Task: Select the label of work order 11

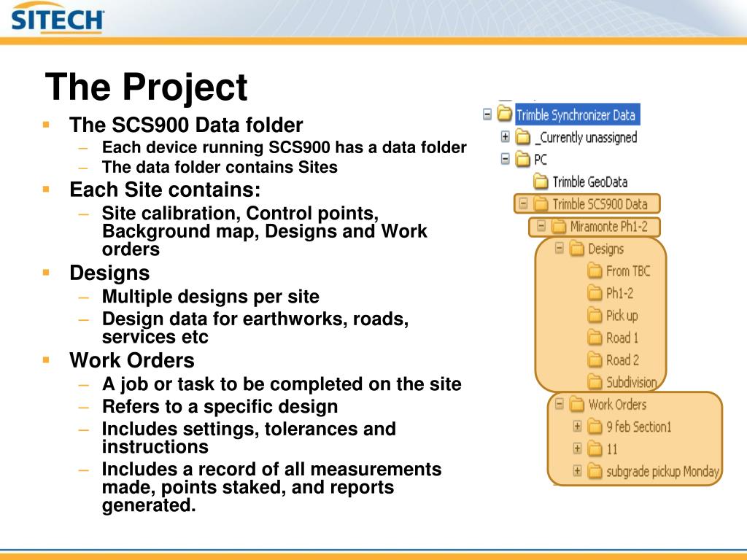Action: tap(612, 449)
